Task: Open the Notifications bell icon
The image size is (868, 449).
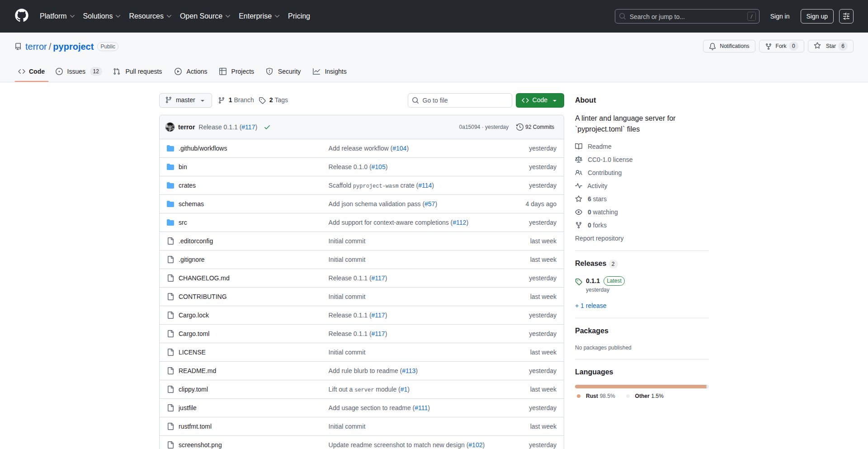Action: point(712,46)
